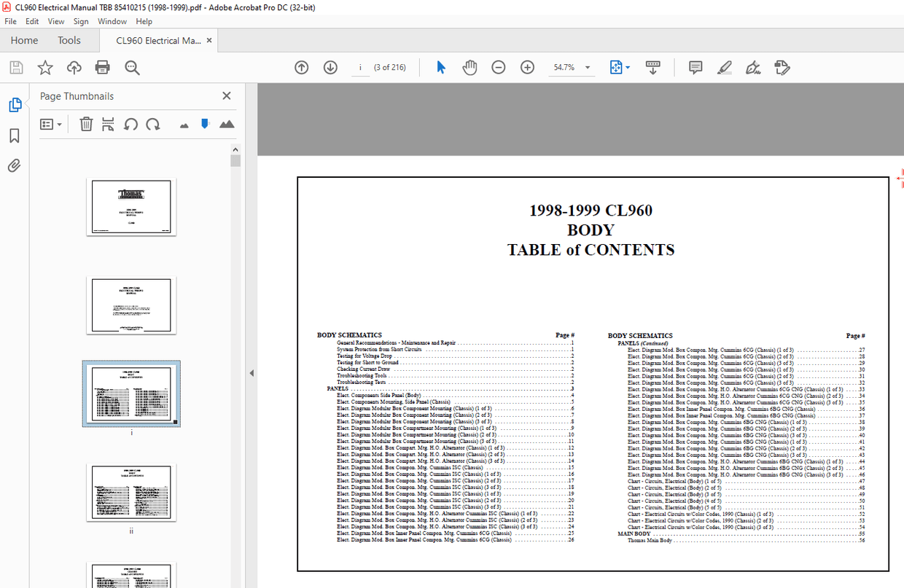Image resolution: width=904 pixels, height=588 pixels.
Task: Select the page i thumbnail
Action: 131,393
